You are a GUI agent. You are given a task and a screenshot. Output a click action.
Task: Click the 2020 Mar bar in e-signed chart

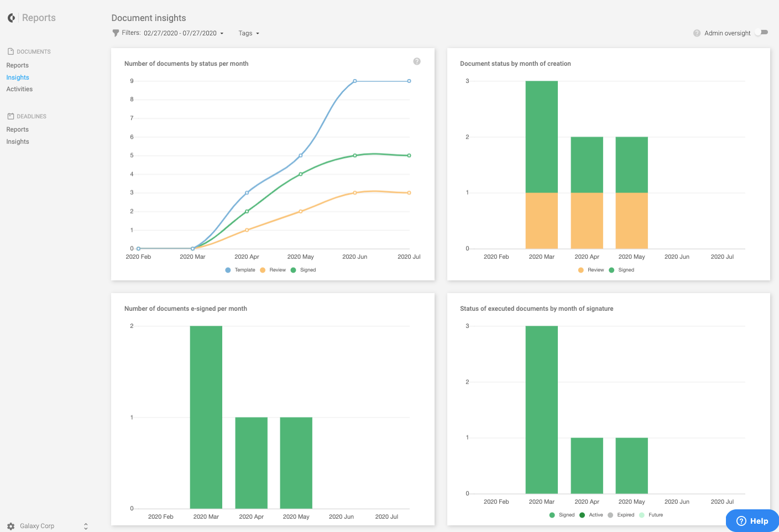(x=206, y=417)
